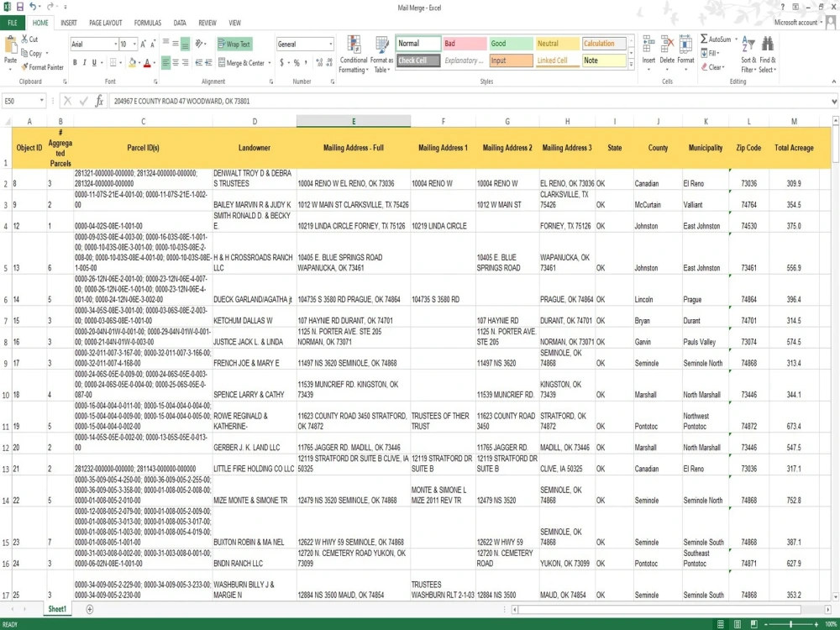The image size is (840, 630).
Task: Expand the cell Styles gallery
Action: [x=631, y=65]
